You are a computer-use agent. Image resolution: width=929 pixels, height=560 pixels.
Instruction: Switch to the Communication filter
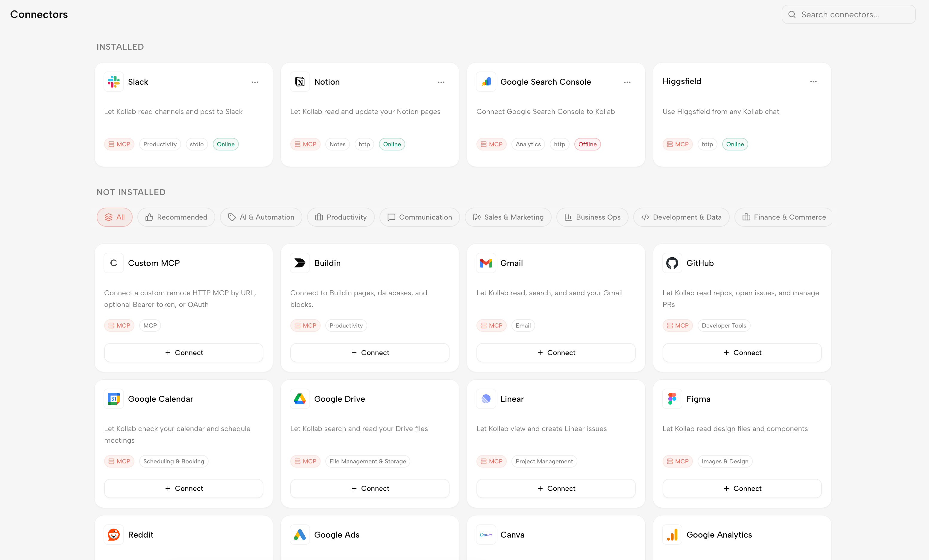click(420, 217)
